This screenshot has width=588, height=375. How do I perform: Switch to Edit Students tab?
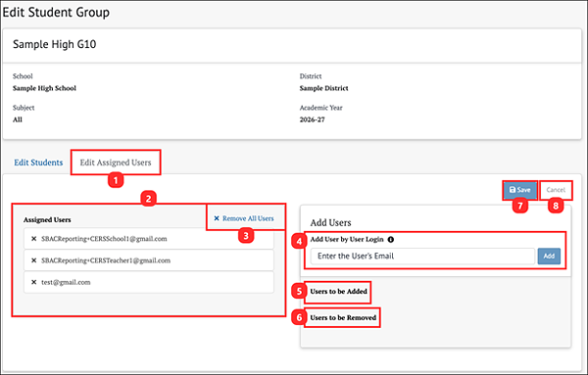pyautogui.click(x=38, y=163)
